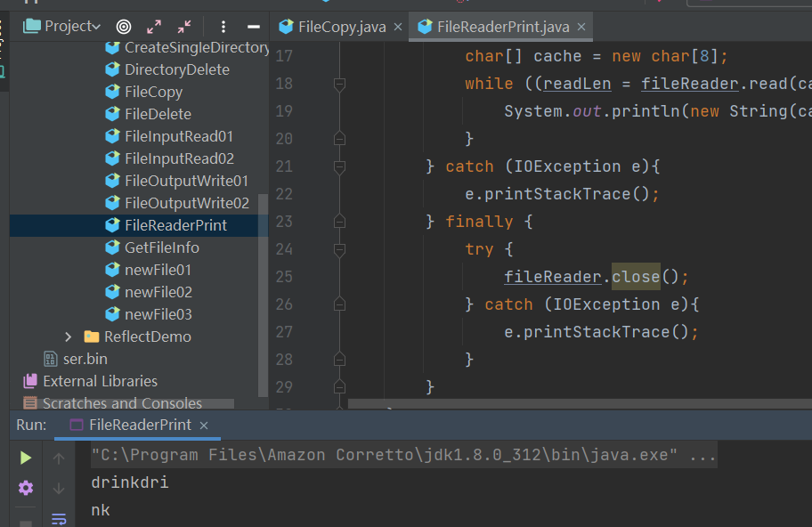
Task: Close the FileReaderPrint.java editor tab
Action: click(581, 27)
